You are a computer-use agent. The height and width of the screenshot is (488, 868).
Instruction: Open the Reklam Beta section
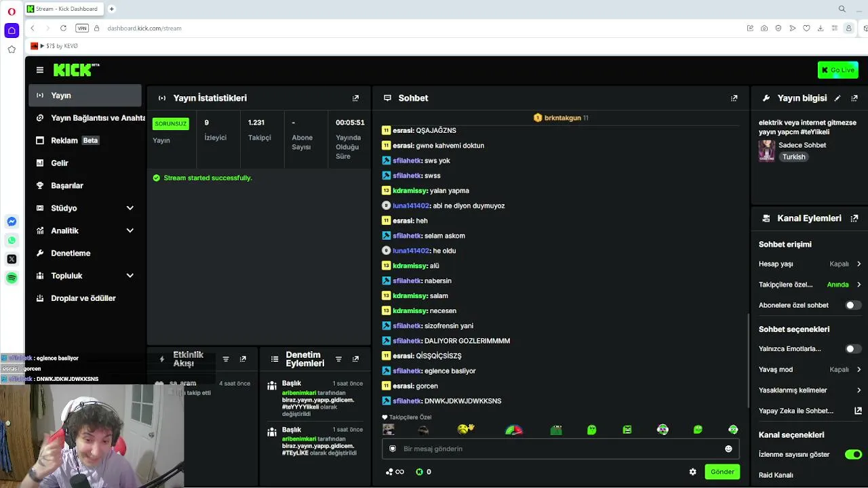[85, 140]
